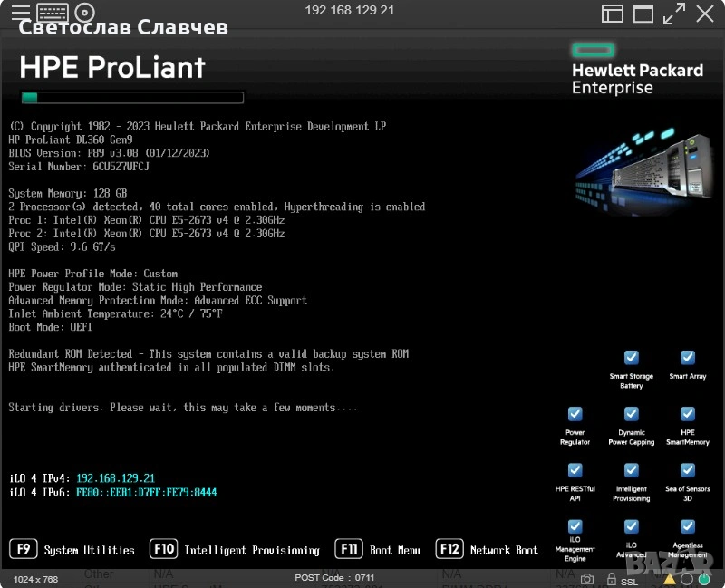Click the UID circle indicator in status bar
The height and width of the screenshot is (588, 725).
click(687, 579)
